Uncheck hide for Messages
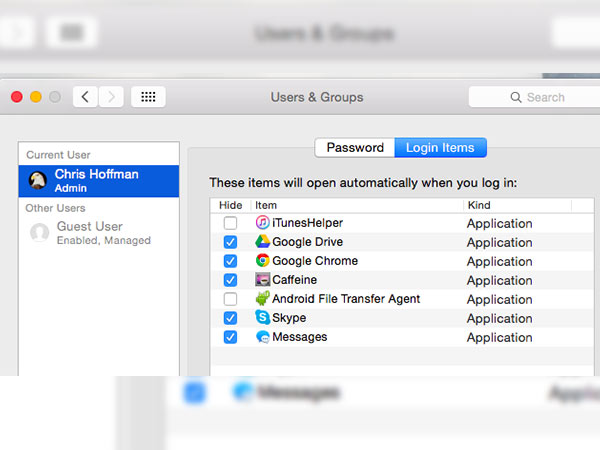Viewport: 600px width, 450px height. click(230, 337)
